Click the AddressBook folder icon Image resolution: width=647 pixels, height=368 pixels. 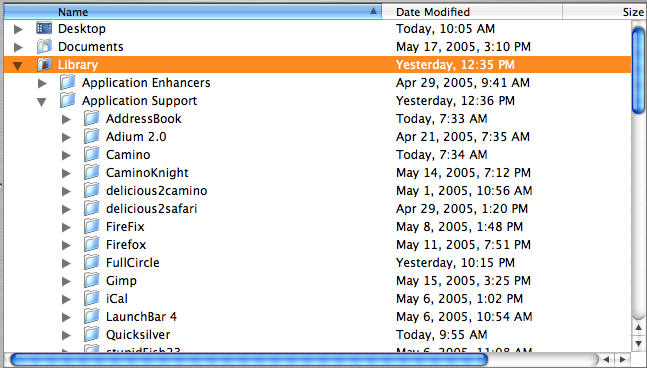[92, 118]
